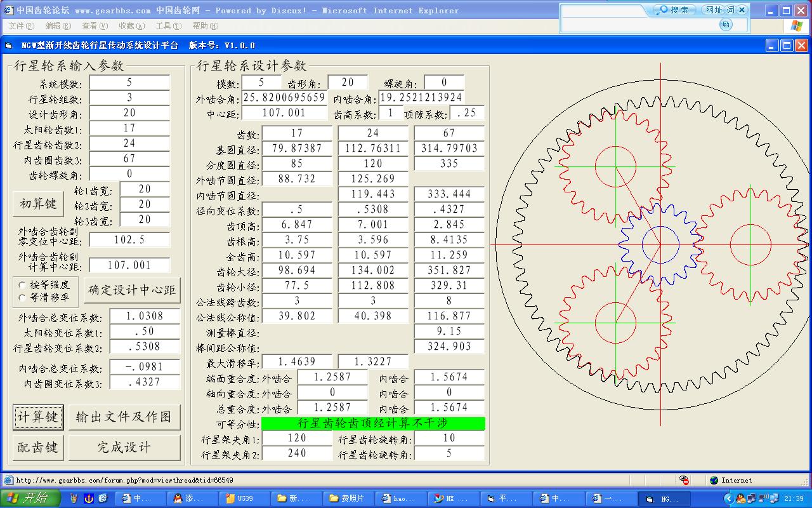Viewport: 812px width, 508px height.
Task: Click the 测量棒直径 value 9.15
Action: coord(449,331)
